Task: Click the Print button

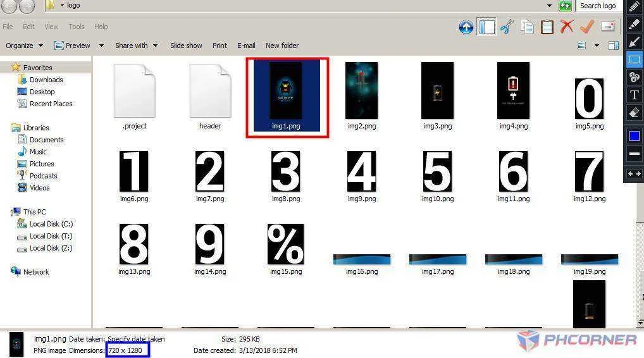Action: (x=220, y=46)
